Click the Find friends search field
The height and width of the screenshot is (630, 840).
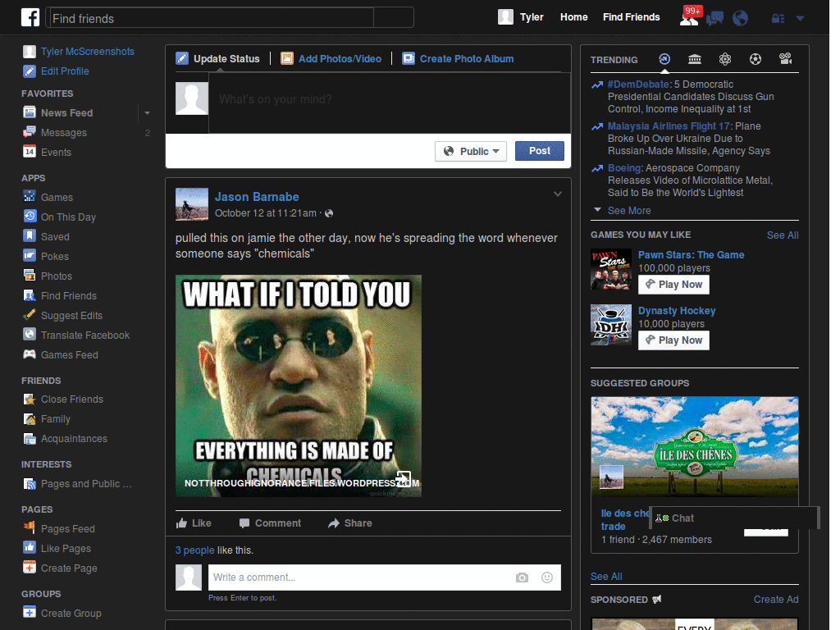click(211, 18)
